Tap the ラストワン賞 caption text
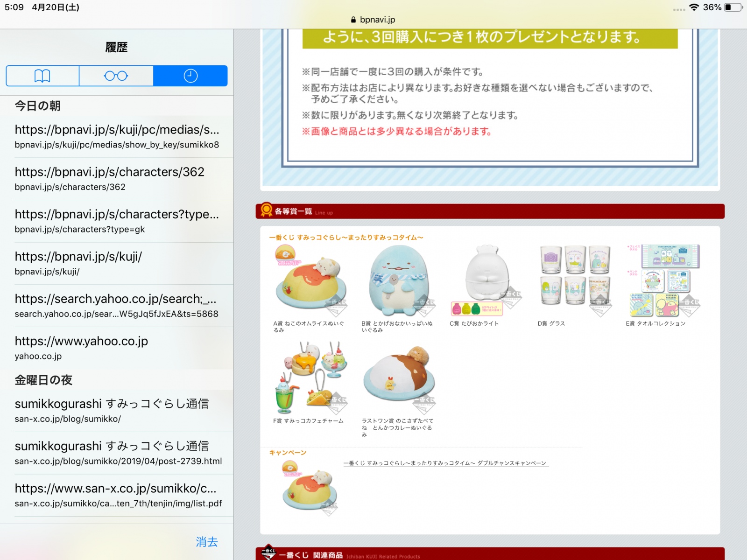The image size is (747, 560). click(x=397, y=427)
